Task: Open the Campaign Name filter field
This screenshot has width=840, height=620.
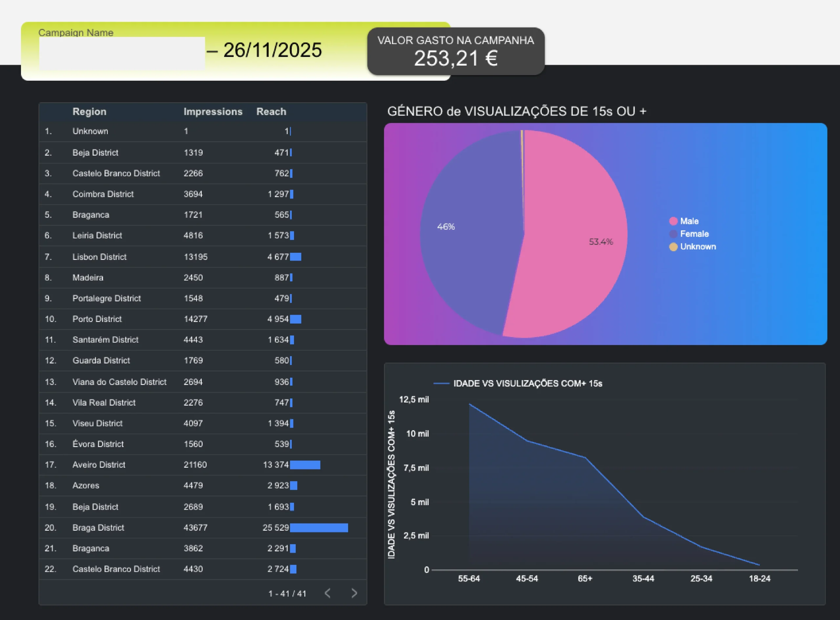Action: click(122, 53)
